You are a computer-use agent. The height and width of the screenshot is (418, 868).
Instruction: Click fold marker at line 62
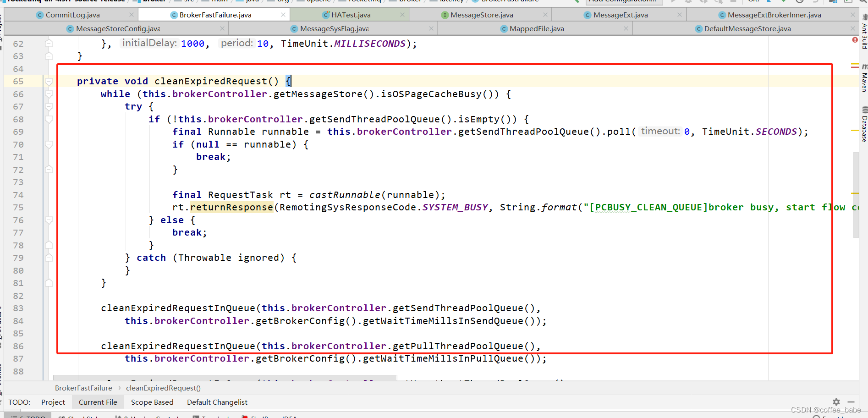[49, 44]
